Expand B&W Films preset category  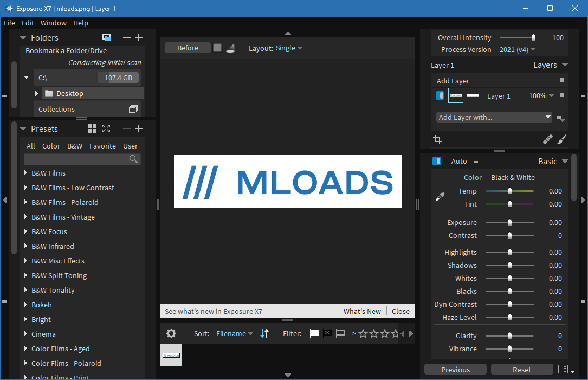pos(25,173)
